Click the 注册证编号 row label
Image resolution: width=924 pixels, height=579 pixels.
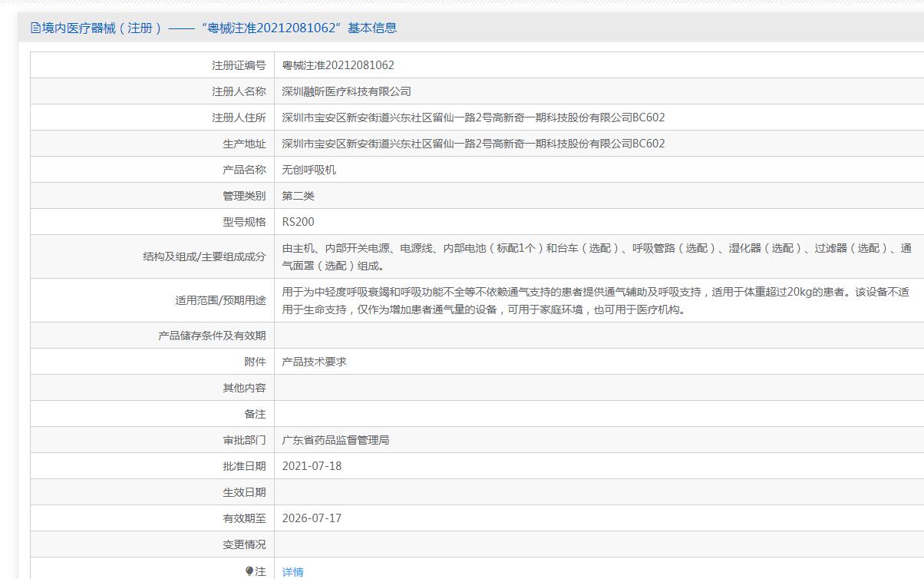tap(239, 65)
